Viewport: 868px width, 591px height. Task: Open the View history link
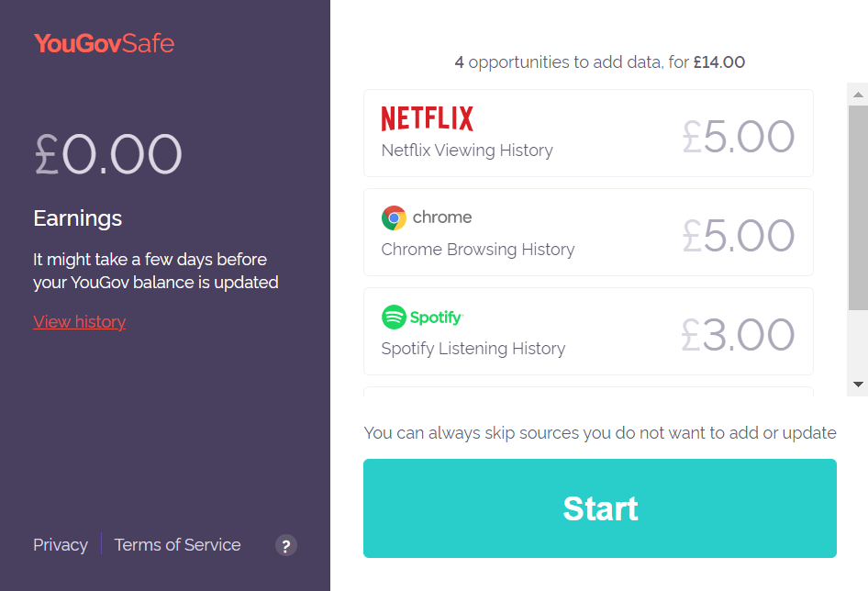tap(79, 321)
